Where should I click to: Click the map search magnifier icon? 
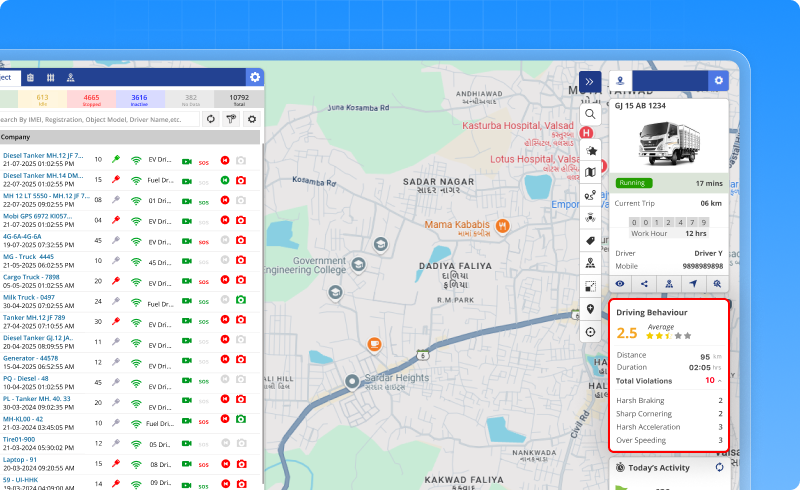pyautogui.click(x=591, y=114)
